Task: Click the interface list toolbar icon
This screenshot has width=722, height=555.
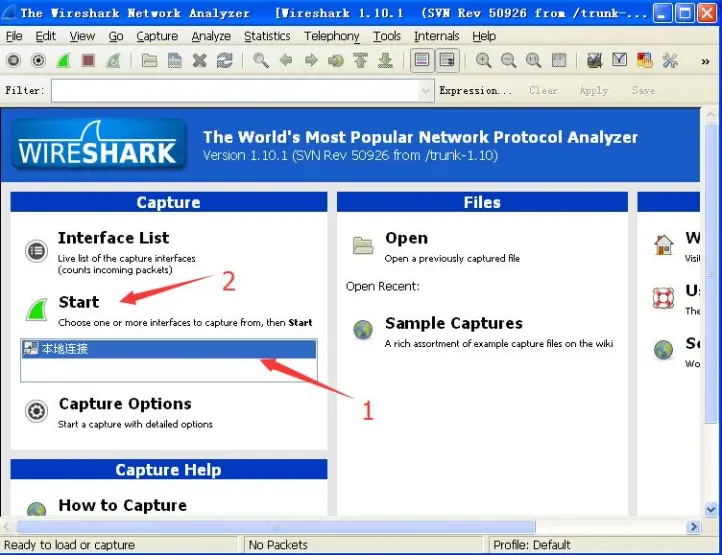Action: coord(13,60)
